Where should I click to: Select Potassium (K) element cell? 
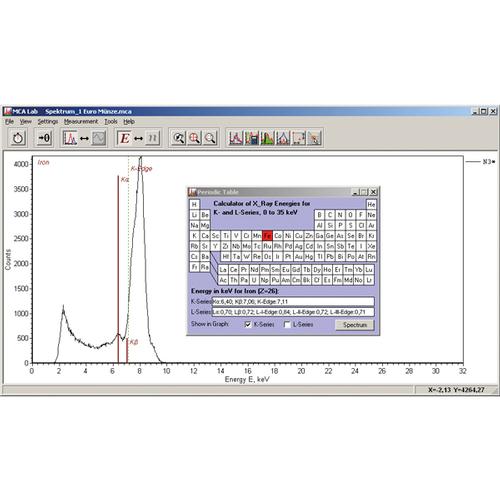click(194, 236)
